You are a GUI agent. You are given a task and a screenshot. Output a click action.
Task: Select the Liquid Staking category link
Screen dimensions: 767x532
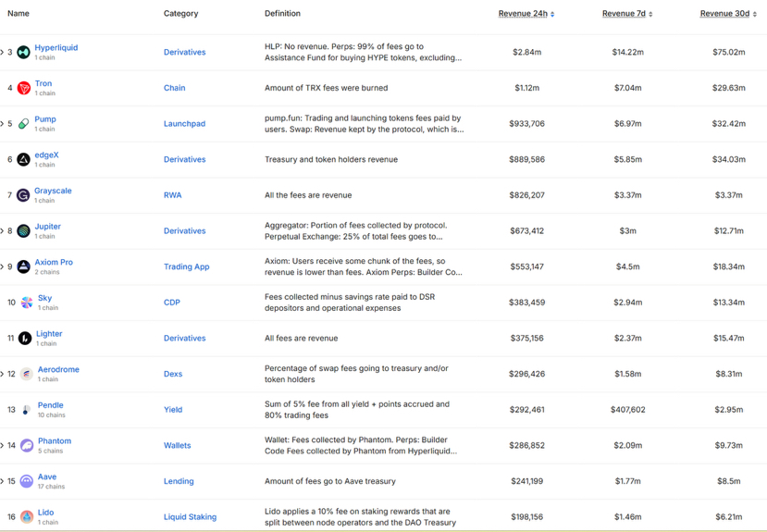(x=190, y=517)
